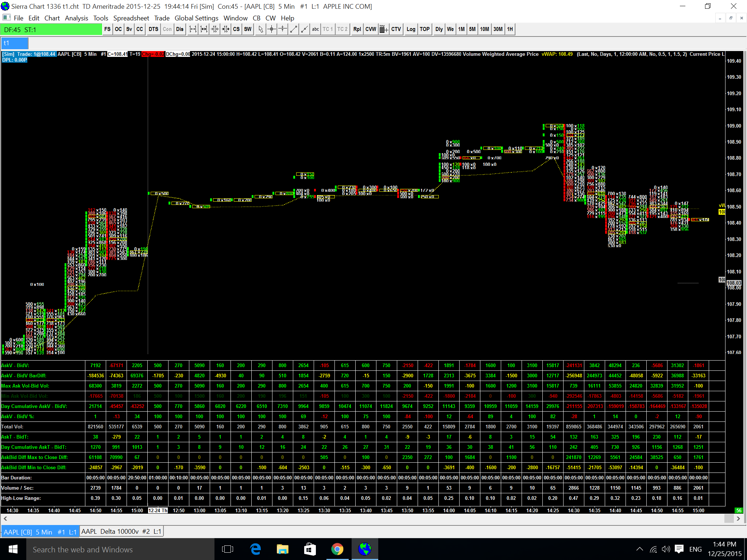
Task: Switch to AAPL Delta 10000v tab
Action: [x=121, y=532]
